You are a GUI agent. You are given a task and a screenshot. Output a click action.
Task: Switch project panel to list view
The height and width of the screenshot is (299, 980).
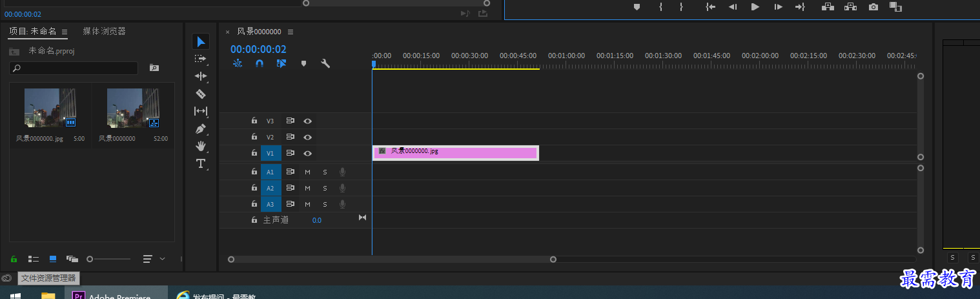pos(34,258)
